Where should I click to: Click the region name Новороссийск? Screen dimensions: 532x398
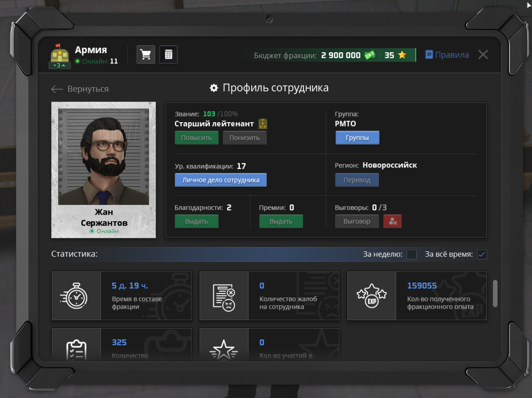click(x=390, y=165)
